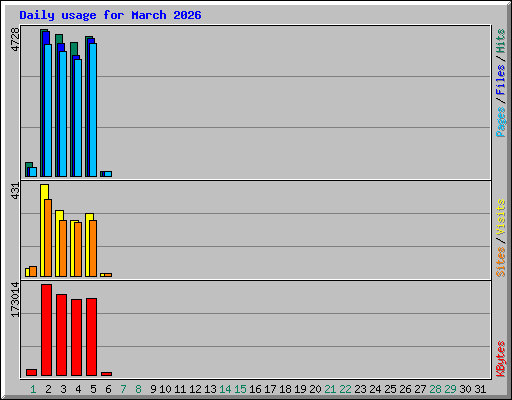Viewport: 512px width, 400px height.
Task: Click the red KBytes bar for day 2
Action: coord(46,330)
